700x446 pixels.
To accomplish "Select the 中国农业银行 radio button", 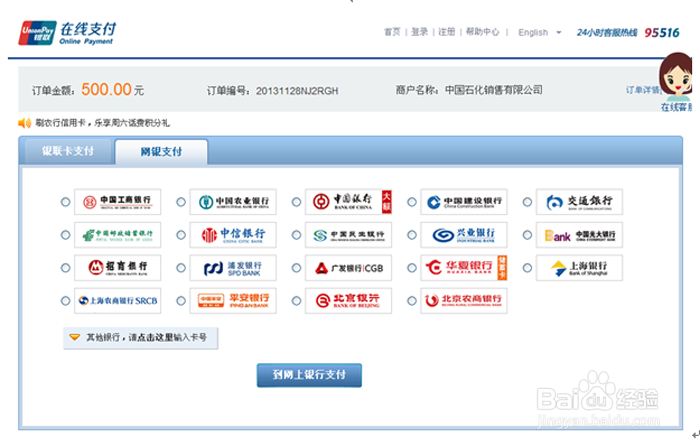I will (x=181, y=202).
